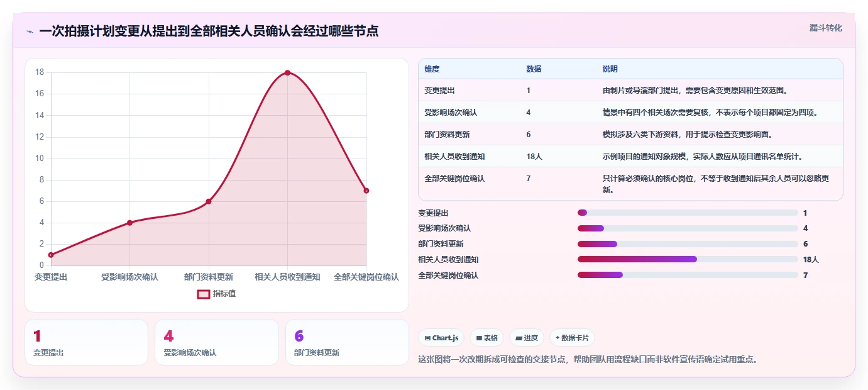
Task: Click the progress bar for 相关人员收到通知
Action: point(688,259)
